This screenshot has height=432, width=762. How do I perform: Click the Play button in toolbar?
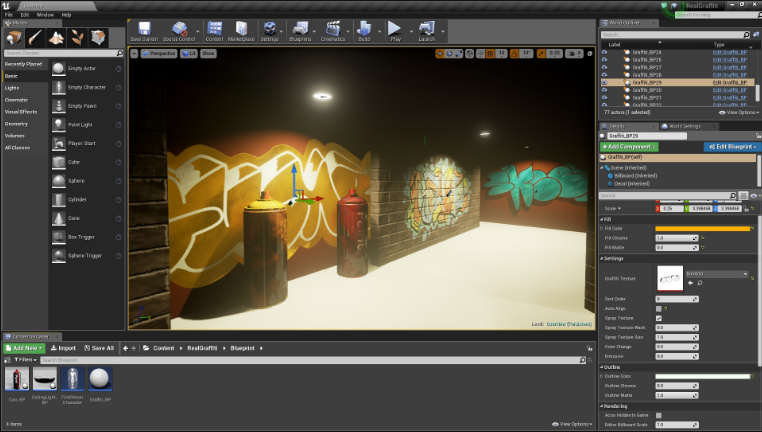click(395, 29)
